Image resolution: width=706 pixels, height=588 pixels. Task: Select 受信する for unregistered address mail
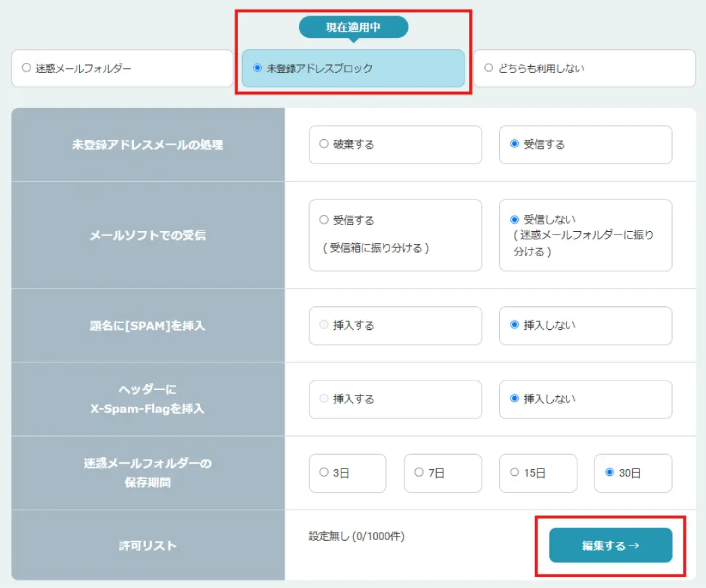pyautogui.click(x=515, y=145)
